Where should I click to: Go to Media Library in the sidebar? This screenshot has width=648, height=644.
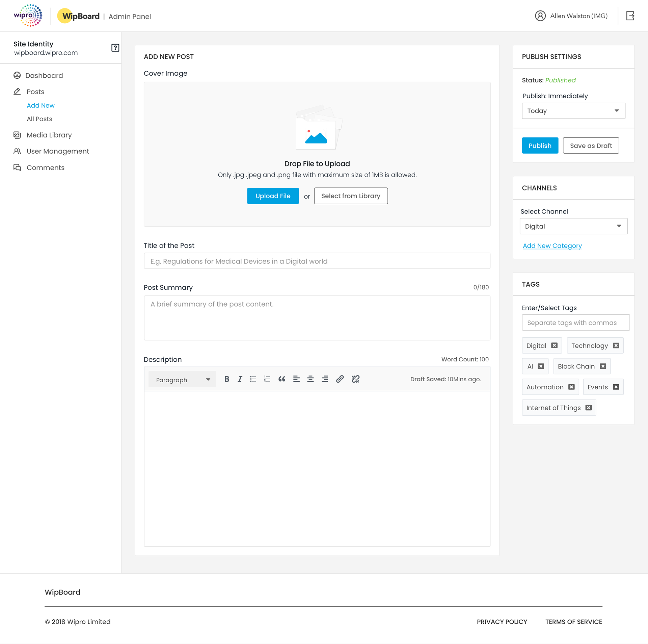49,135
